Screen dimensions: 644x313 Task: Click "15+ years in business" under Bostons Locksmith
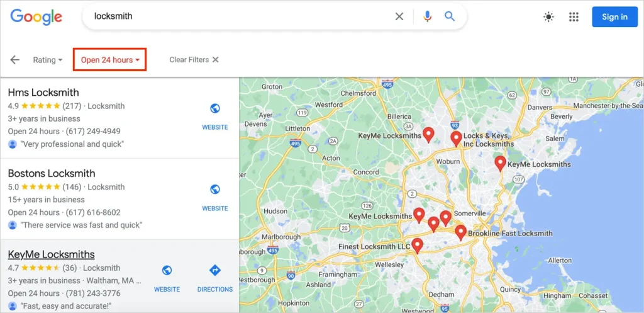tap(46, 200)
